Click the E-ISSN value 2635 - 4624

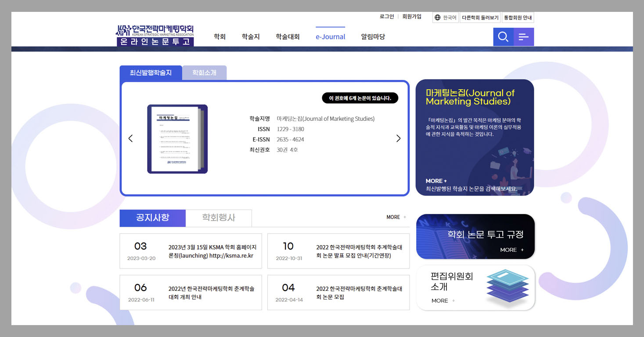tap(290, 140)
